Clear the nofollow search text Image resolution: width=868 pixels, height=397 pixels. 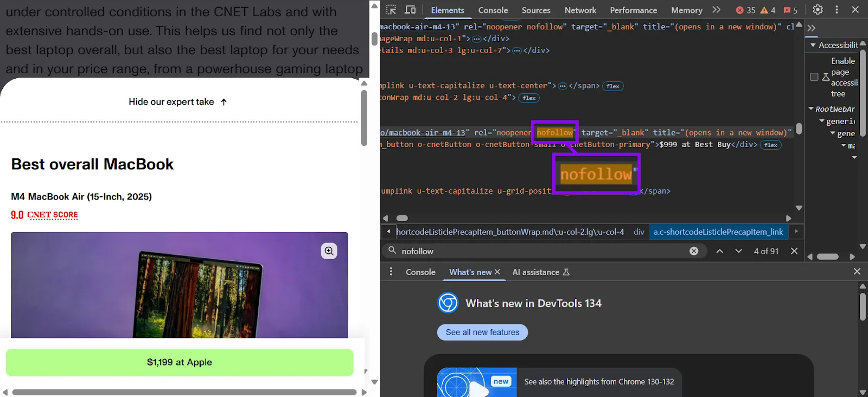[x=694, y=251]
